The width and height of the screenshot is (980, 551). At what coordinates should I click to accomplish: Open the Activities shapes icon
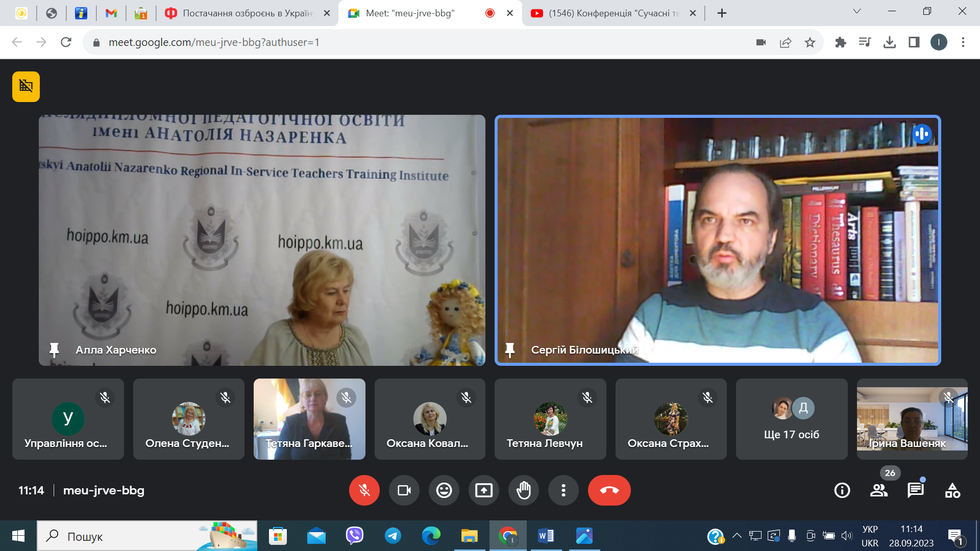[x=952, y=490]
